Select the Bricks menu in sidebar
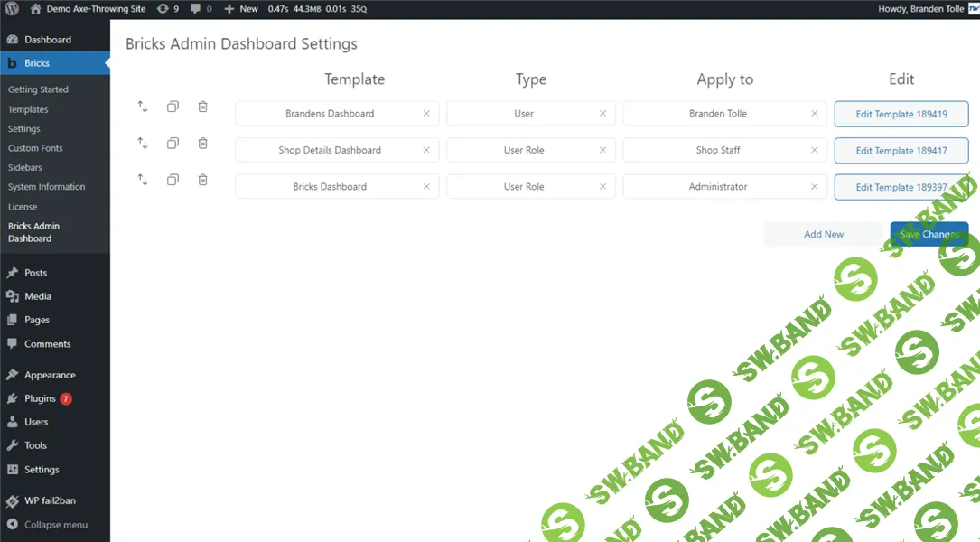 (55, 63)
